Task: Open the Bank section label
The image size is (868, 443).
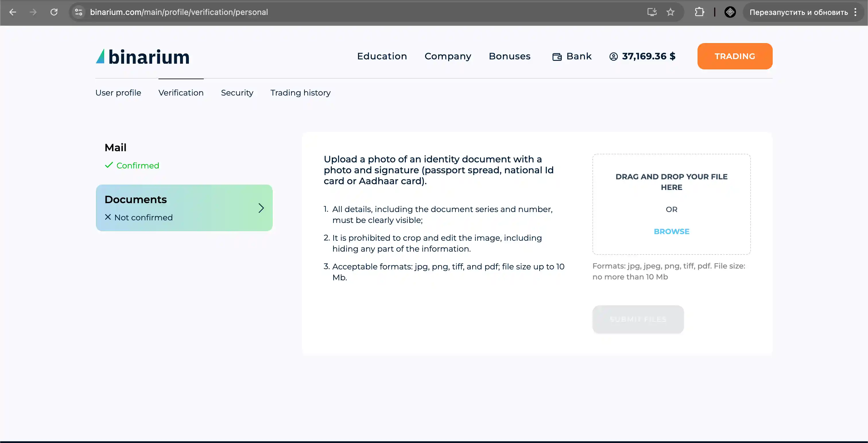Action: pyautogui.click(x=579, y=56)
